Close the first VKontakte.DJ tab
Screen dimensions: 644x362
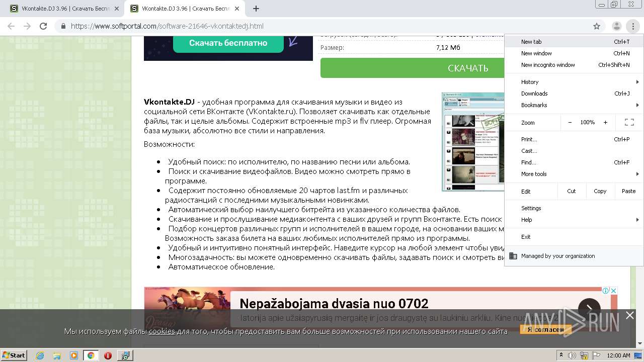117,9
